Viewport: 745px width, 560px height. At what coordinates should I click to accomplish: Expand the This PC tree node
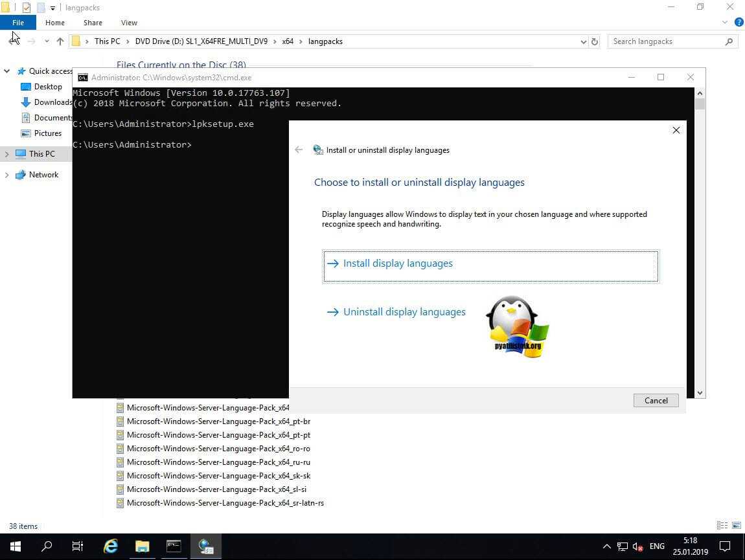coord(7,154)
